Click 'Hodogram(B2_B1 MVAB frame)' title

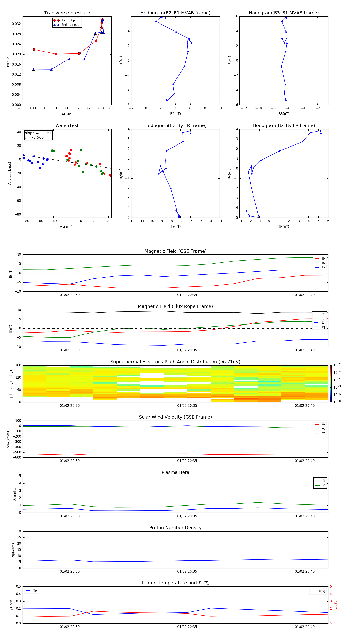[x=175, y=13]
